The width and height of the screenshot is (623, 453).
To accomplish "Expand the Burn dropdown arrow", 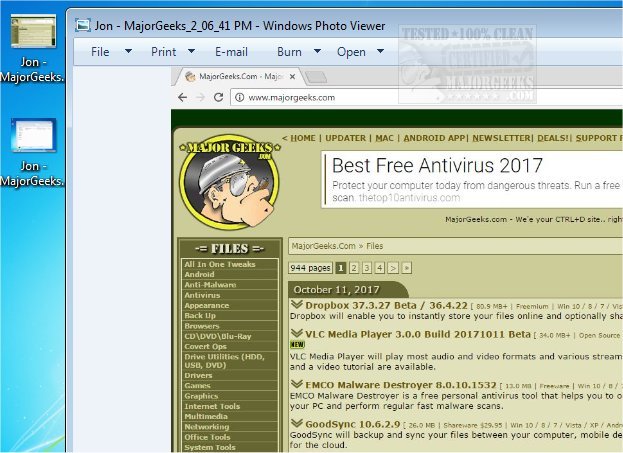I will click(x=317, y=51).
